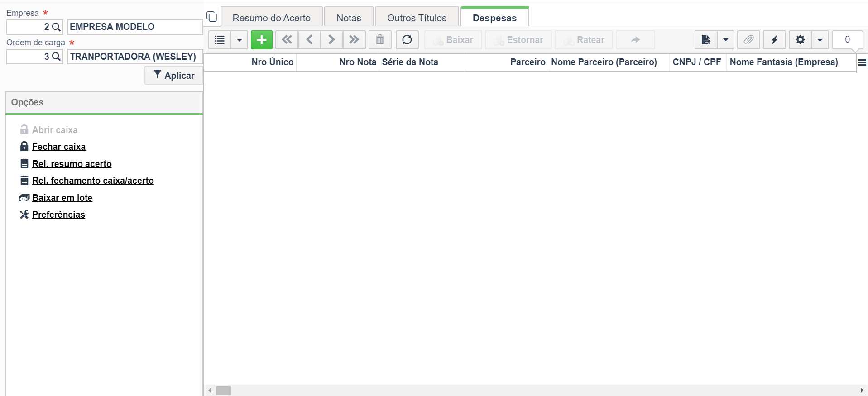The height and width of the screenshot is (396, 868).
Task: Open the Empresa search magnifier
Action: [x=56, y=27]
